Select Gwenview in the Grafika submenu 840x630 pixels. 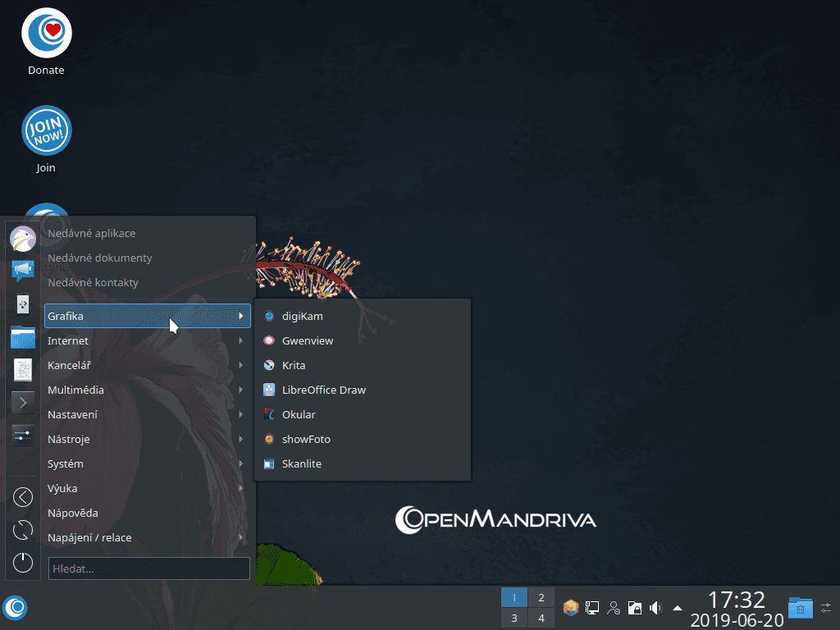click(308, 340)
